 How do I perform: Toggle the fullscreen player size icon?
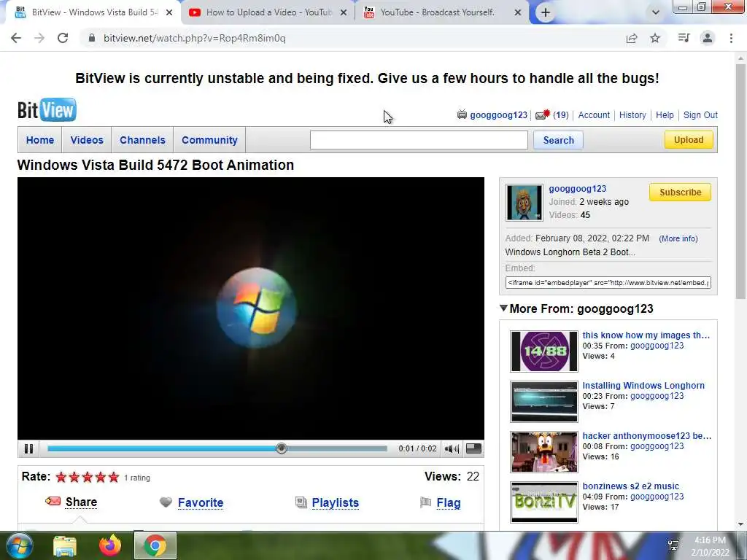pos(473,448)
